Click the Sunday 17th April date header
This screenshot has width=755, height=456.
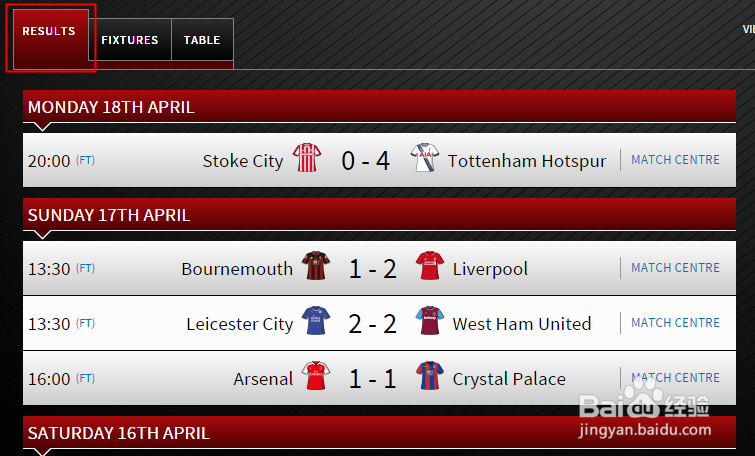[x=109, y=215]
